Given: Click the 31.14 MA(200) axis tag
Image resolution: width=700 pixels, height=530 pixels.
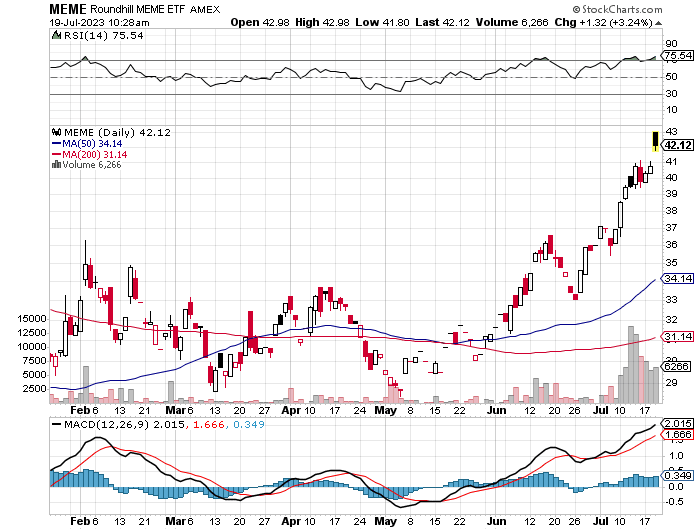Looking at the screenshot, I should click(x=678, y=337).
